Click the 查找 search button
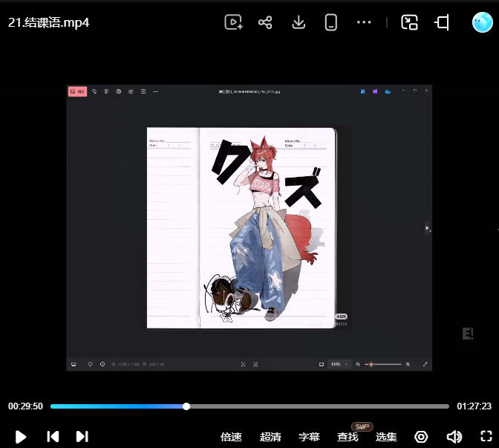Screen dimensions: 499x448 tap(348, 437)
